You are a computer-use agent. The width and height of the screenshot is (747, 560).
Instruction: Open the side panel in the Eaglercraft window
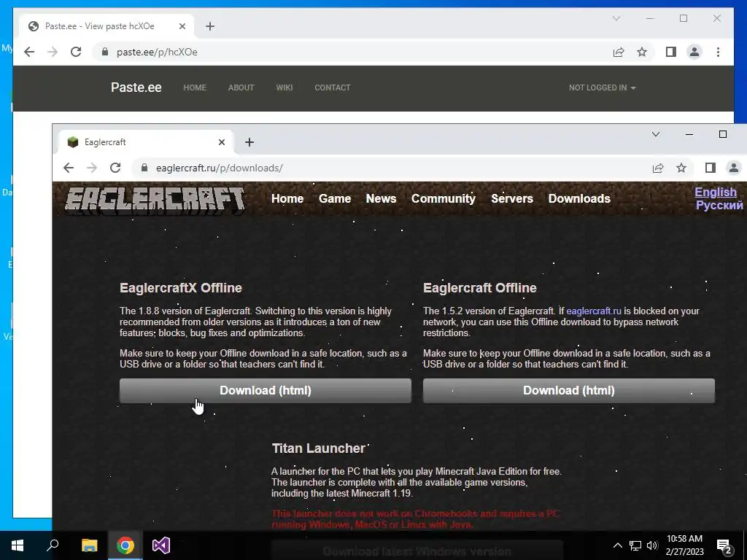[x=711, y=168]
